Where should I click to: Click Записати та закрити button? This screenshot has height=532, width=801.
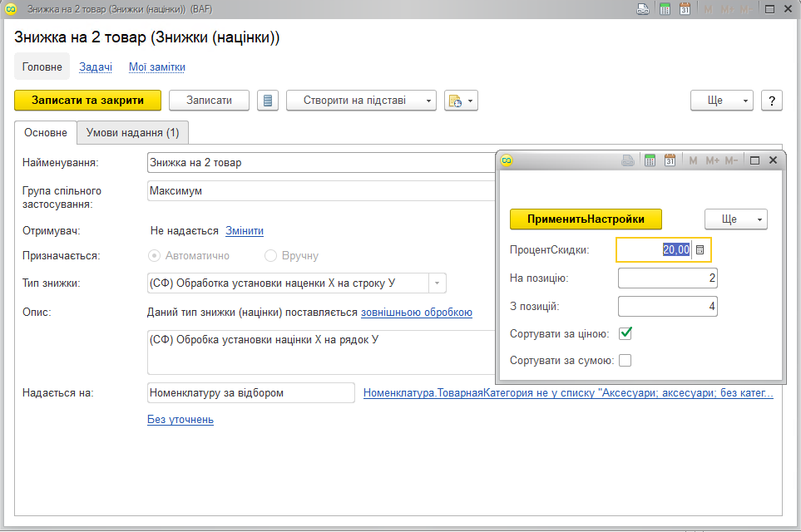coord(88,101)
